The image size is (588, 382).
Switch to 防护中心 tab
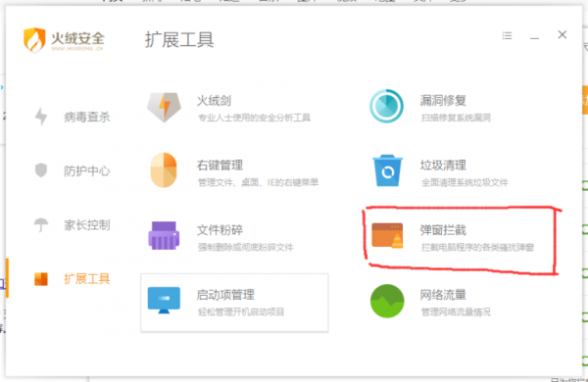(87, 171)
